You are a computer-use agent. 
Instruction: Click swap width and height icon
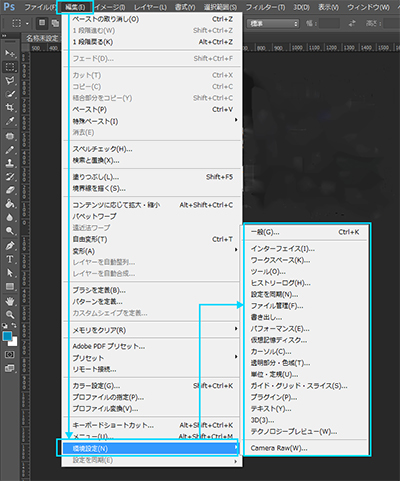(x=352, y=23)
